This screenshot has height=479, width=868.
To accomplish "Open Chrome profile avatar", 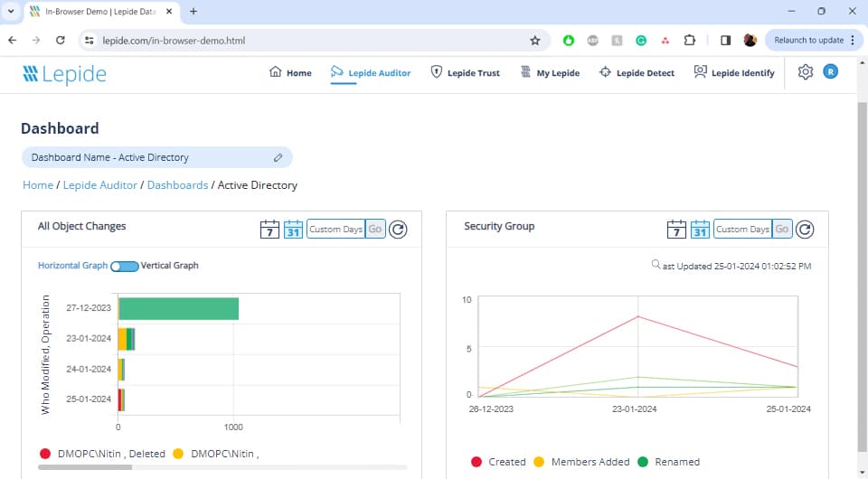I will (750, 41).
